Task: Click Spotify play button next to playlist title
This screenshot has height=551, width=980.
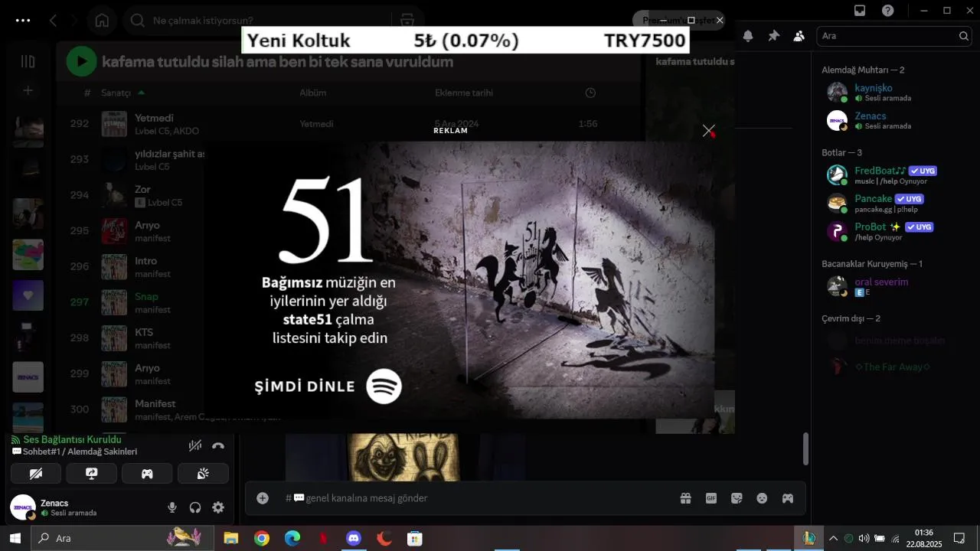Action: [x=81, y=61]
